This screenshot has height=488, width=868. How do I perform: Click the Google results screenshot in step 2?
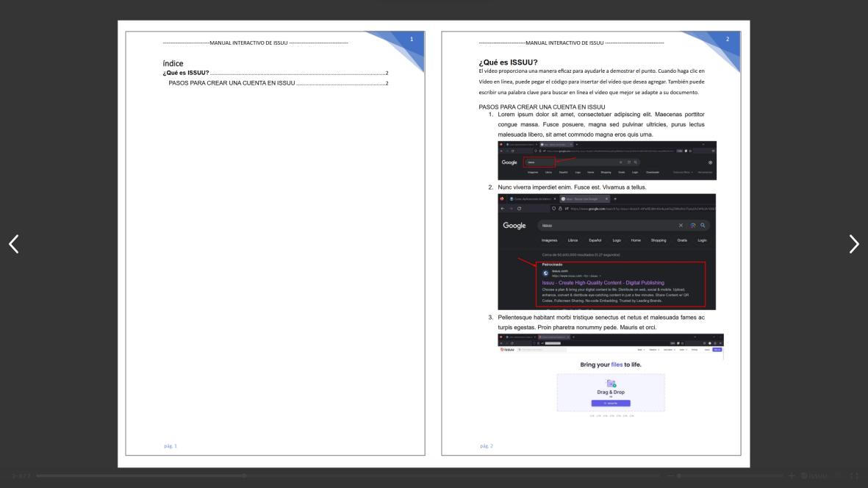point(606,251)
